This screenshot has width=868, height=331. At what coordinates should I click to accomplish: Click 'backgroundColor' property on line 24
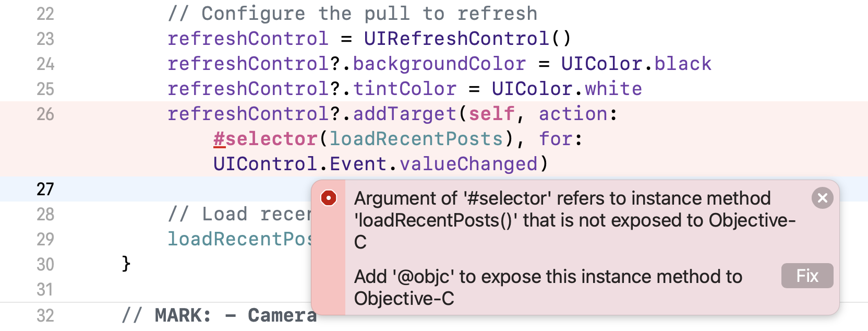(x=439, y=64)
